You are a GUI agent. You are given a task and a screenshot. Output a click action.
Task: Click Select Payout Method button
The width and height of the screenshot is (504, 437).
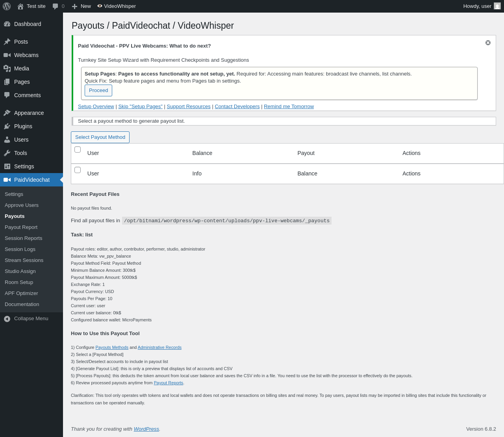pyautogui.click(x=100, y=137)
